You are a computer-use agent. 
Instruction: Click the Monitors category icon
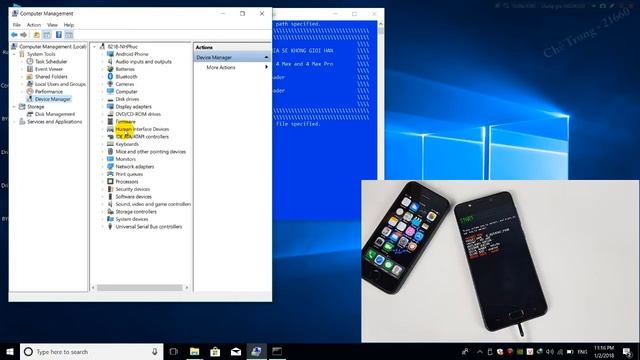coord(110,159)
